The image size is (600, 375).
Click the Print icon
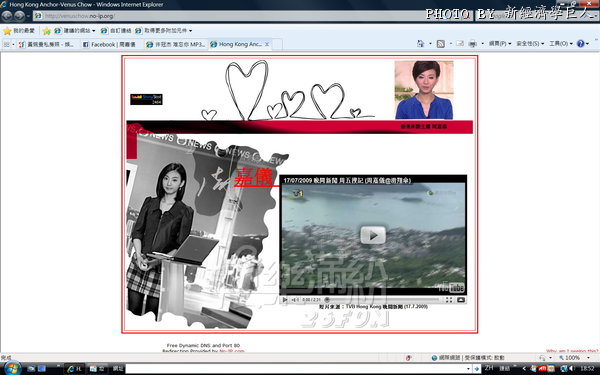(x=473, y=44)
